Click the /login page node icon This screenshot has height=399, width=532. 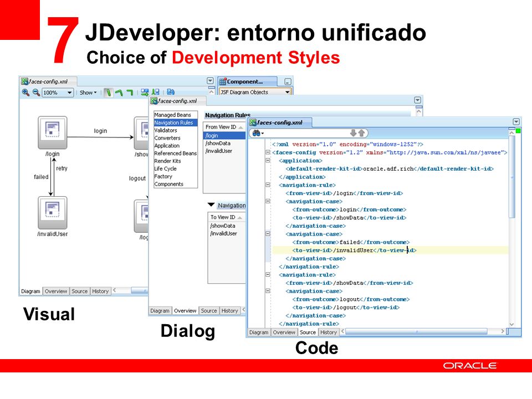point(53,132)
